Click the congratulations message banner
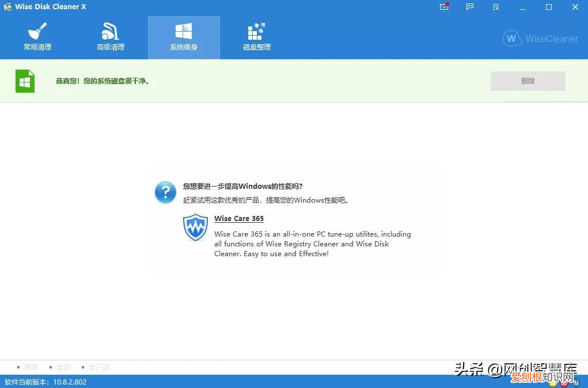The height and width of the screenshot is (388, 588). tap(103, 81)
